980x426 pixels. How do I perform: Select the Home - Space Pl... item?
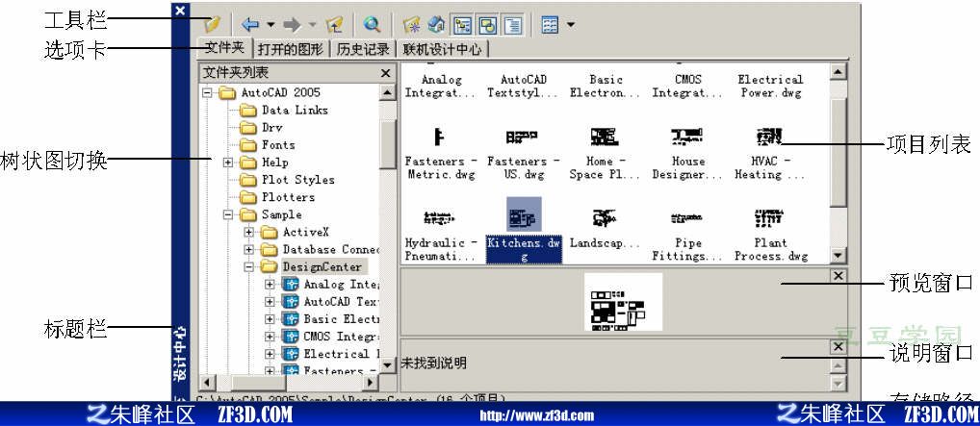(x=606, y=153)
